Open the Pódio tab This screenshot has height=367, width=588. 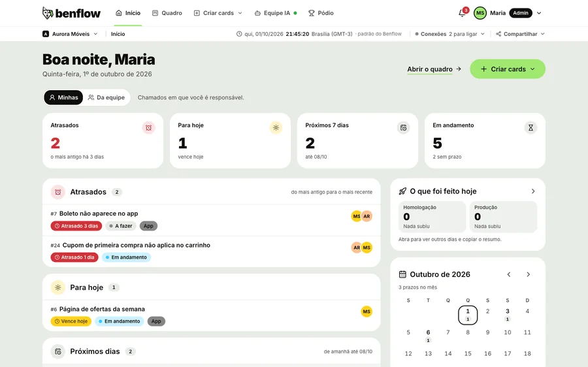(x=321, y=13)
